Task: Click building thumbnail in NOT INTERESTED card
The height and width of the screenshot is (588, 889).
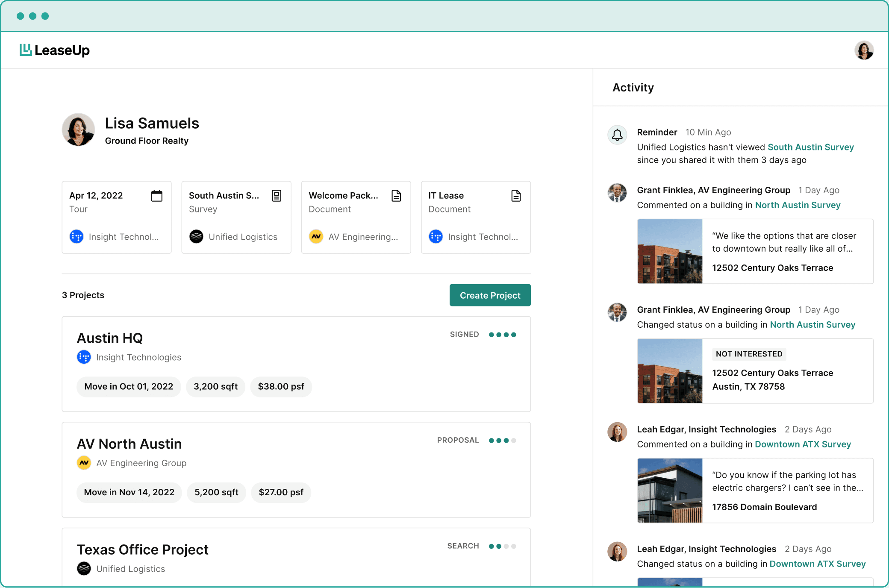Action: [x=670, y=371]
